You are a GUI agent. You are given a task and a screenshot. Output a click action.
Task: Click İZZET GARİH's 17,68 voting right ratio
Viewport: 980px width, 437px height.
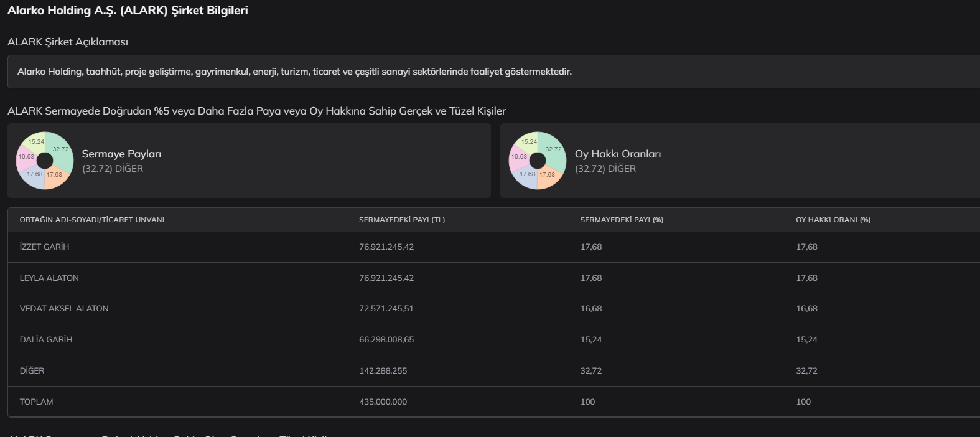(x=807, y=247)
